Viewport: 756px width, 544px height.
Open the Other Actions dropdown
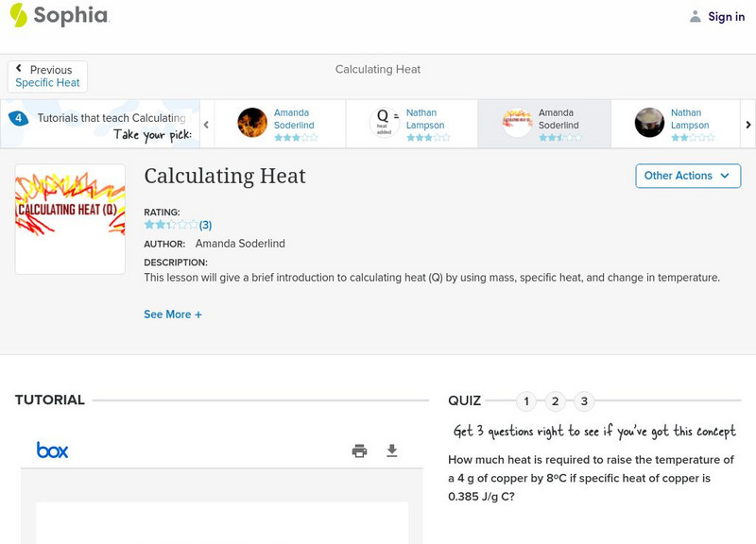pos(687,176)
